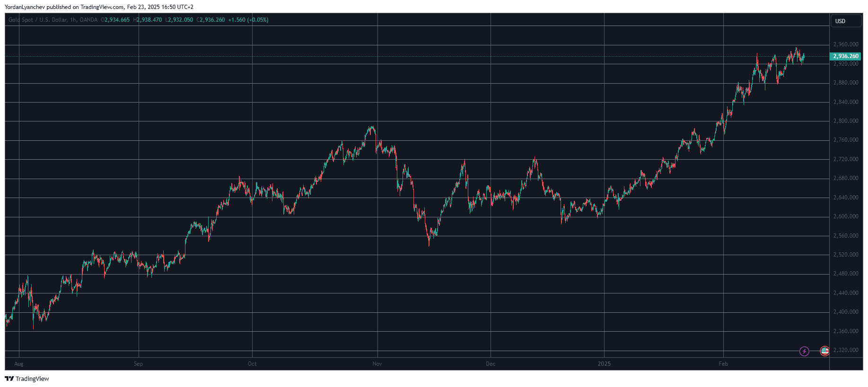Click the Sep label on the time axis
This screenshot has width=868, height=387.
click(x=138, y=364)
